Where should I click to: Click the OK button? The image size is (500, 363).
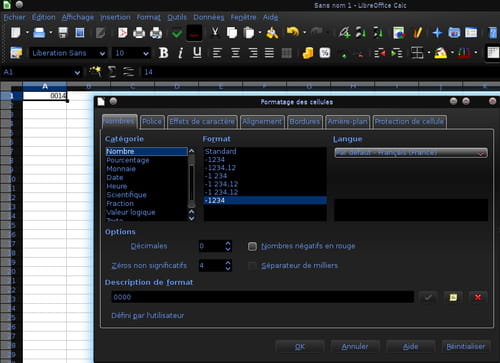300,347
